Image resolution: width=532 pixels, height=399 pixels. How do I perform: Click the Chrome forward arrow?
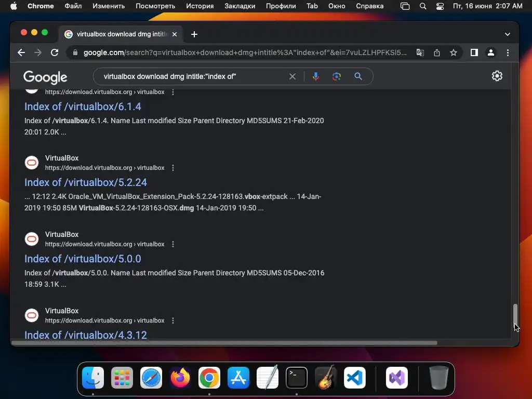[38, 52]
